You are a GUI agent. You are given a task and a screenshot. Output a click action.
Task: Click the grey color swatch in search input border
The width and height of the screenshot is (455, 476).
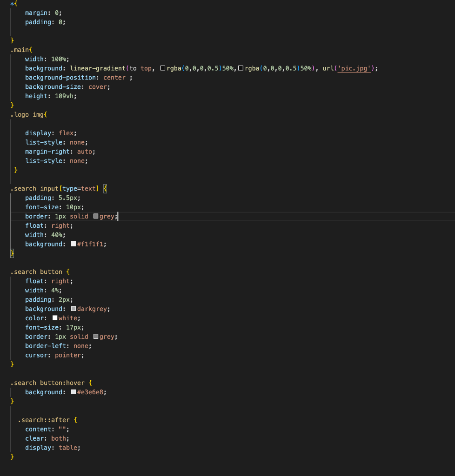click(96, 216)
